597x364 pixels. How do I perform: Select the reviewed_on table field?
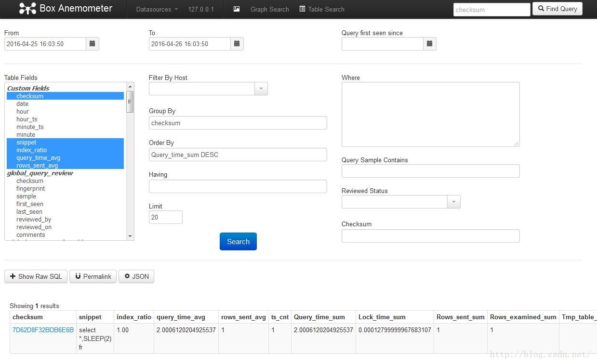tap(66, 227)
